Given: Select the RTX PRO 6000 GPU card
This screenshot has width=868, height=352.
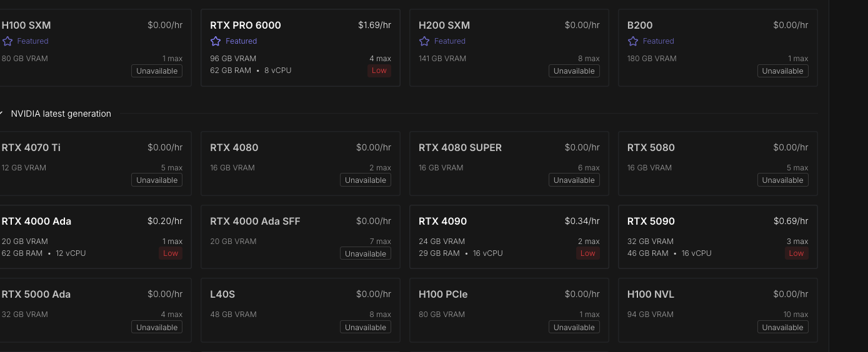Looking at the screenshot, I should click(x=301, y=48).
